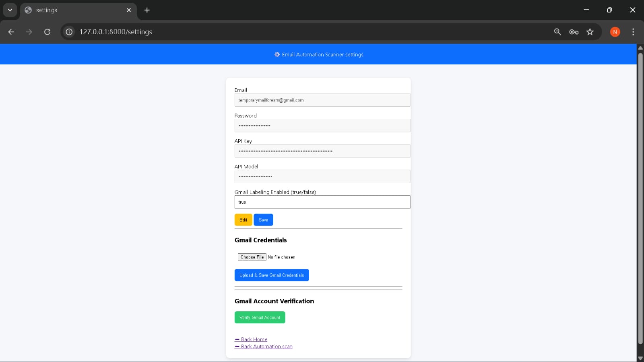Follow the Back Home link

(254, 339)
